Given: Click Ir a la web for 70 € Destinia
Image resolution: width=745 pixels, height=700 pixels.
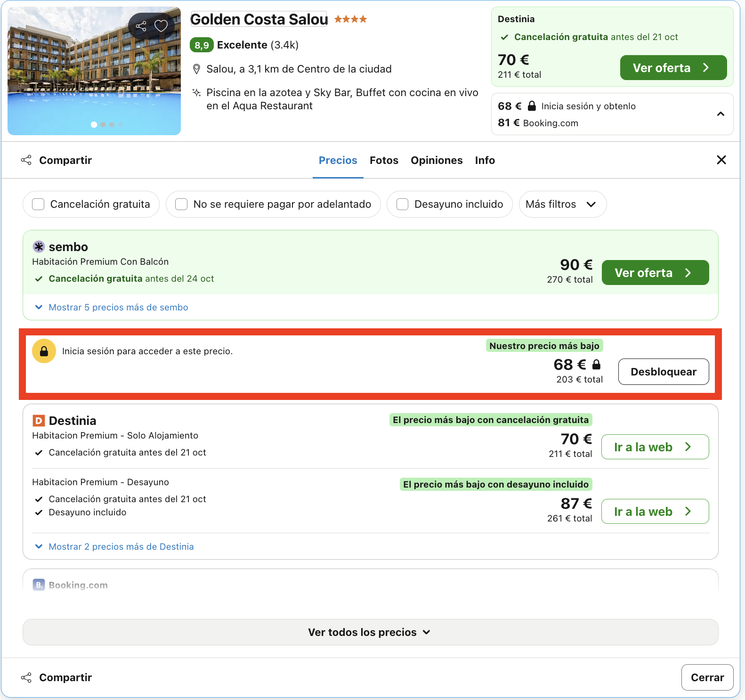Looking at the screenshot, I should click(x=655, y=447).
